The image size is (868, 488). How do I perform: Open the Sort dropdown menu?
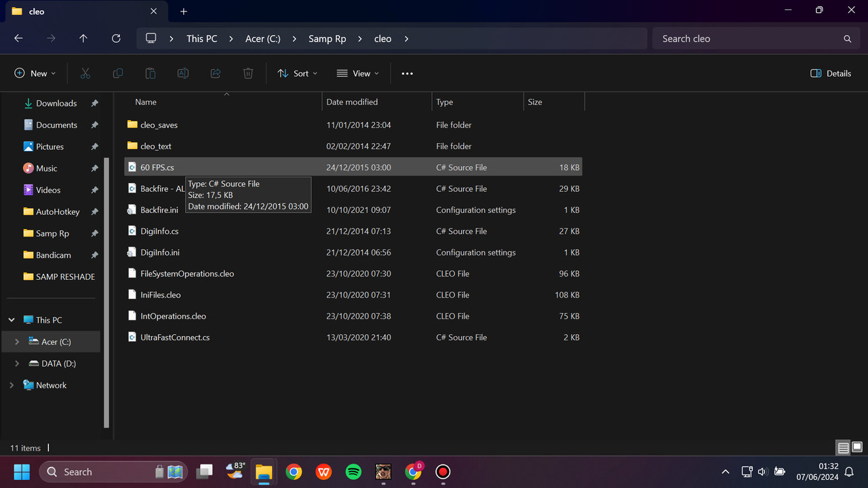297,73
